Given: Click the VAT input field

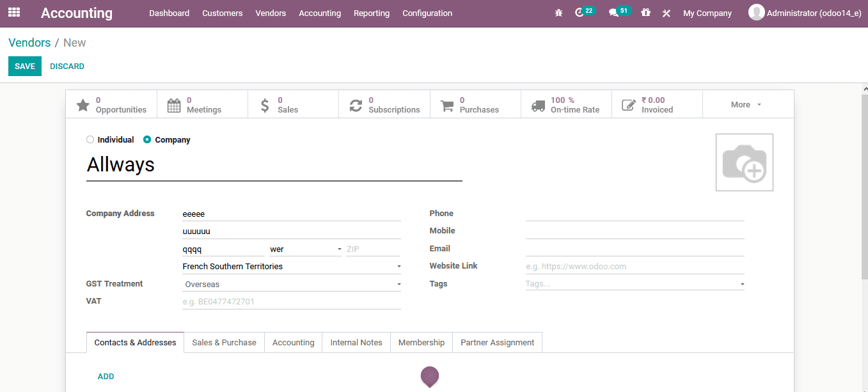Looking at the screenshot, I should (292, 302).
